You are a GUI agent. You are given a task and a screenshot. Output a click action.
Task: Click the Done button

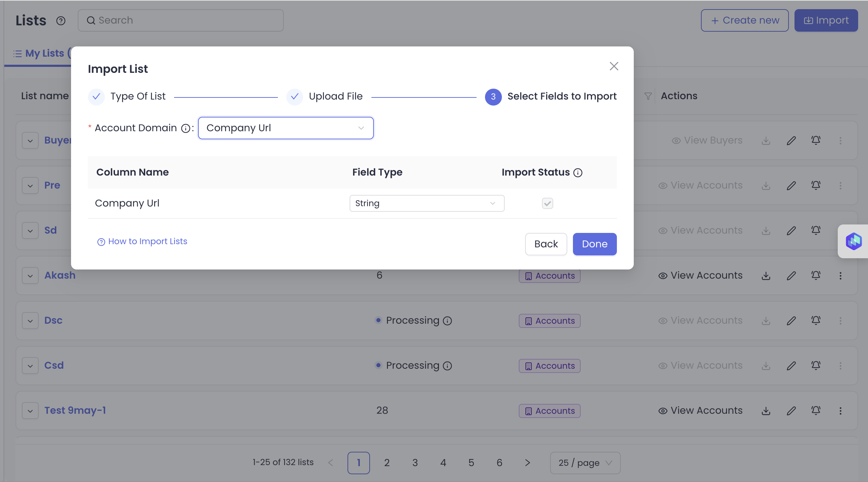click(594, 244)
